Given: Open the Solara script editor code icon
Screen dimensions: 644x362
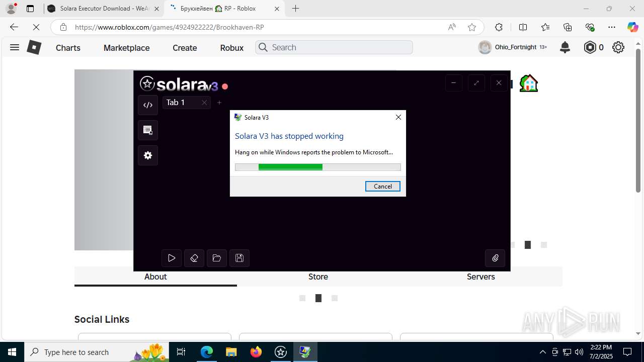Looking at the screenshot, I should pyautogui.click(x=148, y=105).
